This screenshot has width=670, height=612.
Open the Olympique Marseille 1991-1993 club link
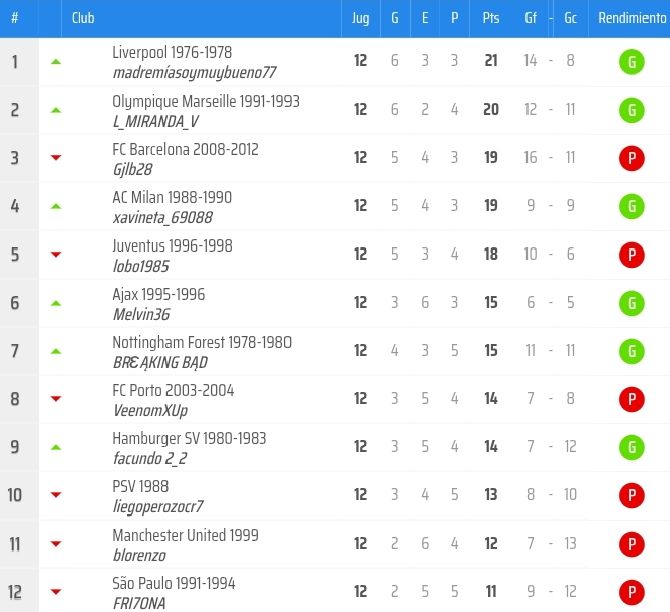(x=206, y=101)
